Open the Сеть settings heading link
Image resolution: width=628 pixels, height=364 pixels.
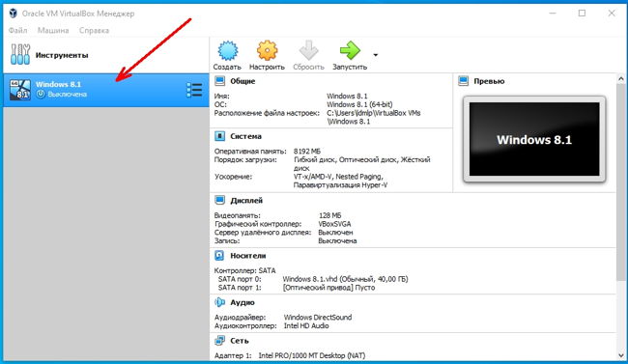(240, 341)
